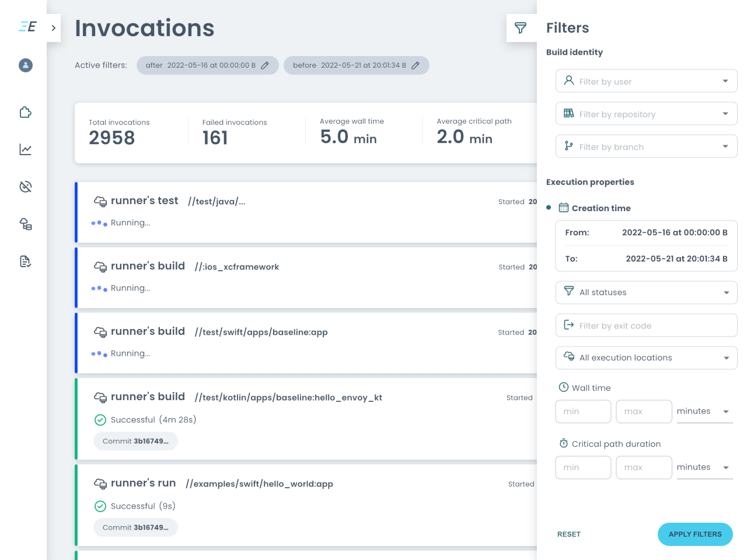The width and height of the screenshot is (747, 560).
Task: Click the funnel icon in All statuses
Action: [x=569, y=291]
